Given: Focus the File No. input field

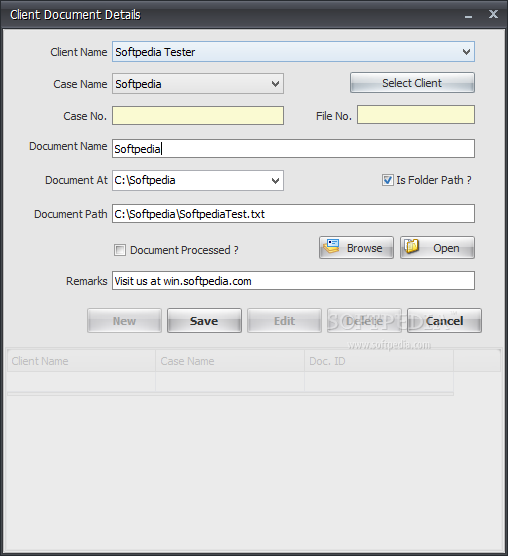Looking at the screenshot, I should pyautogui.click(x=416, y=115).
